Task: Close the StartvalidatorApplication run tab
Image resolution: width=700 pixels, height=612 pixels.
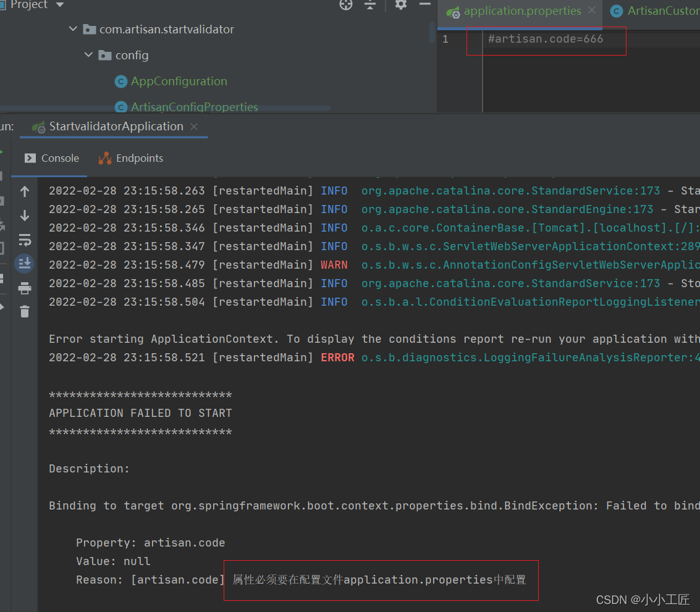Action: [x=194, y=127]
